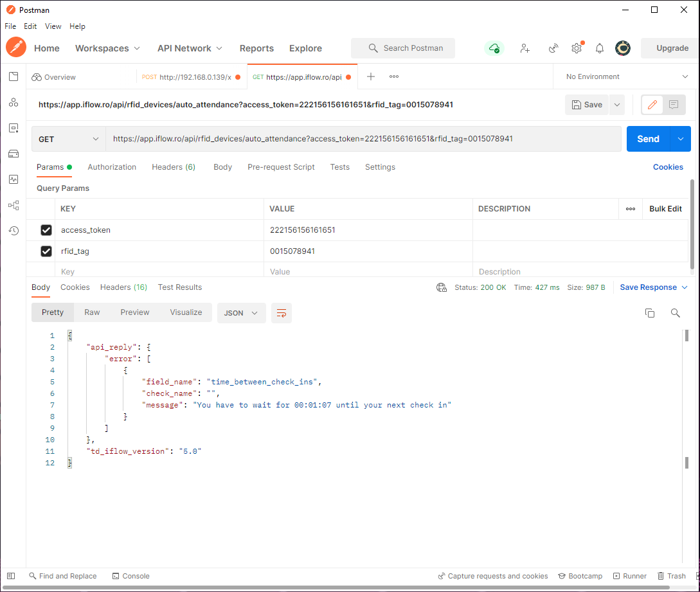Click the Postman logo in the header
The width and height of the screenshot is (700, 592).
tap(16, 48)
